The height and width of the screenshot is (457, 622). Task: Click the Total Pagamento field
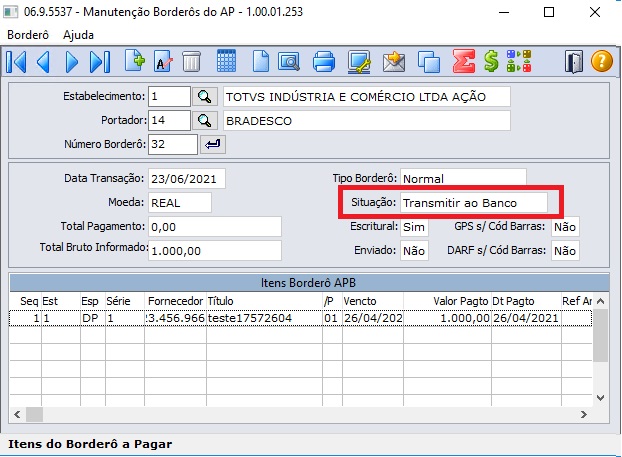[x=215, y=227]
